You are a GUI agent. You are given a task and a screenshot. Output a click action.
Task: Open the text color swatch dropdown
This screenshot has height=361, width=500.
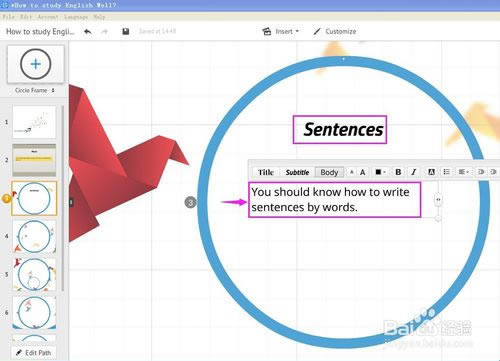click(x=380, y=172)
